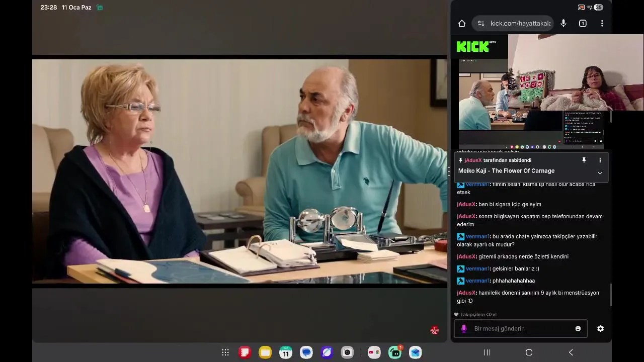Open green app with notification badge
Screen dimensions: 644x362
pyautogui.click(x=395, y=352)
